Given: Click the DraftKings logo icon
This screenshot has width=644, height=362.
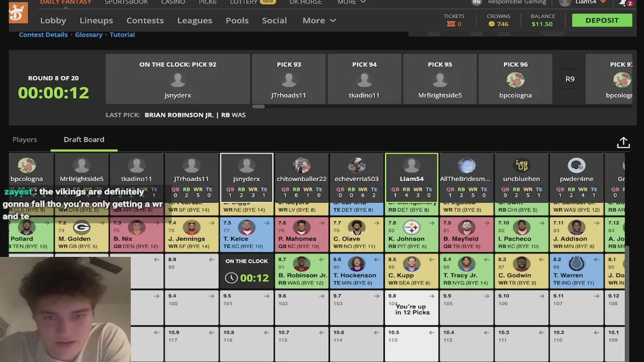Looking at the screenshot, I should [x=18, y=14].
